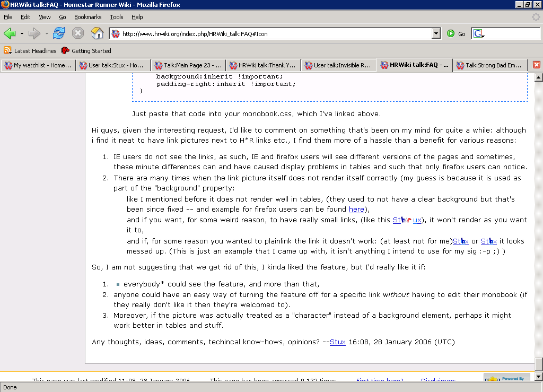The height and width of the screenshot is (392, 543).
Task: Open the Bookmarks menu
Action: pyautogui.click(x=87, y=17)
